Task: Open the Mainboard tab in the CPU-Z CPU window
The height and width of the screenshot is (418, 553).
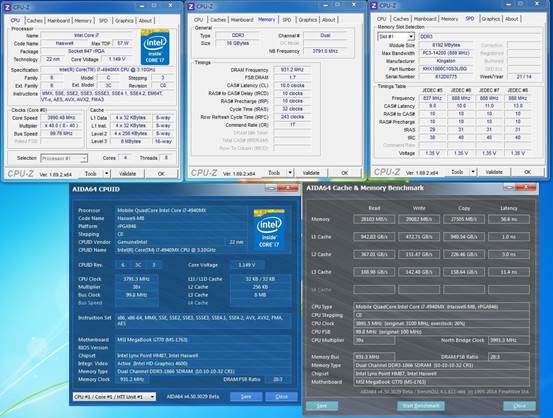Action: pos(59,21)
